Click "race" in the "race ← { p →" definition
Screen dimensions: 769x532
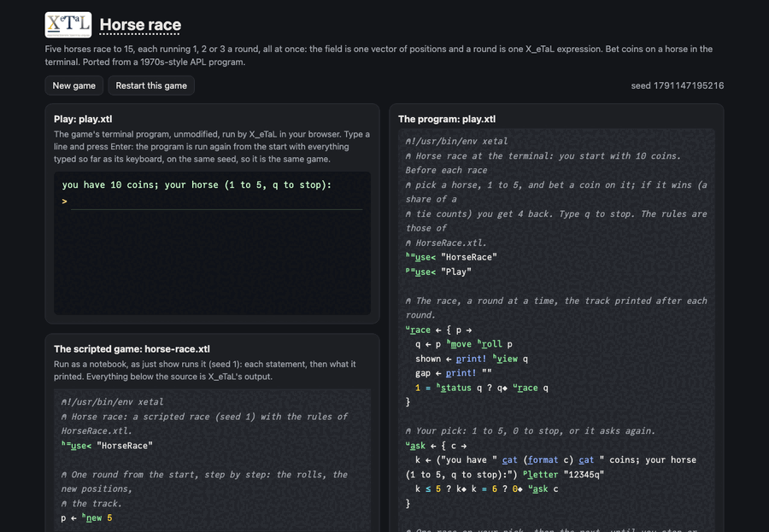coord(420,330)
